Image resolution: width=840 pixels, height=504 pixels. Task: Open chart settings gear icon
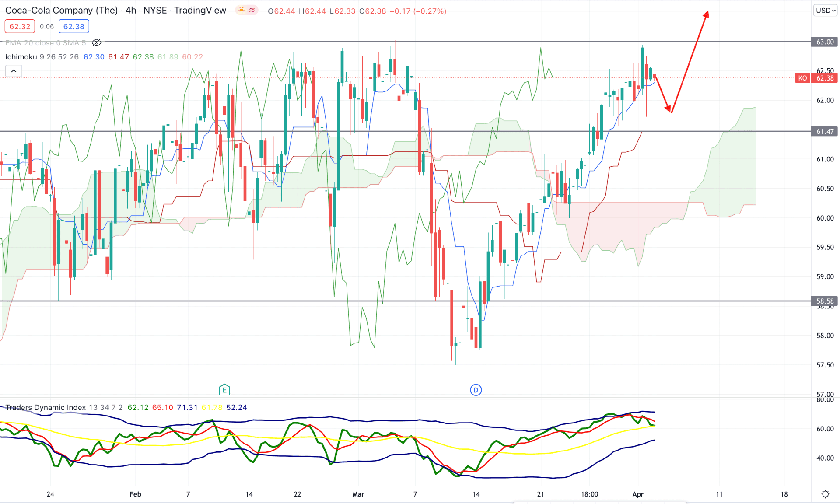click(x=826, y=494)
